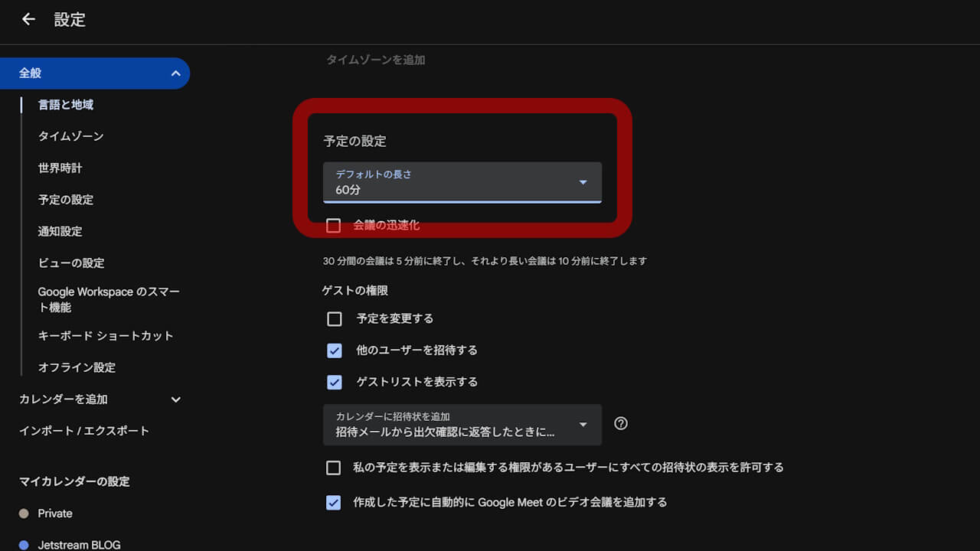This screenshot has height=551, width=980.
Task: Open Private calendar settings
Action: (55, 514)
